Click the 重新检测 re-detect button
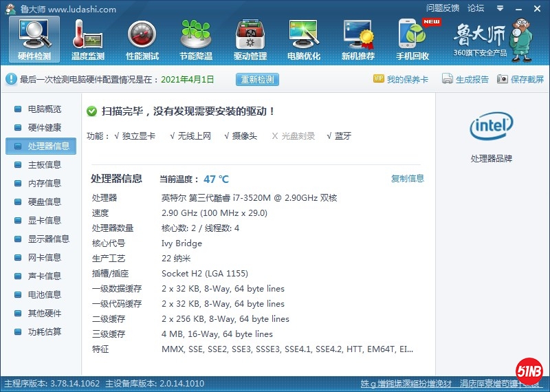The width and height of the screenshot is (550, 392). [257, 79]
